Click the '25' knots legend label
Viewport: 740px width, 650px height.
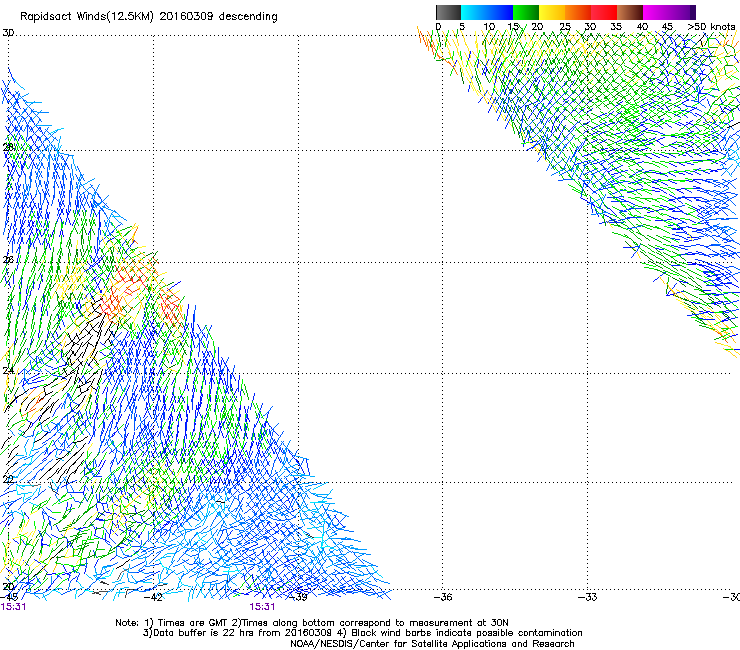click(565, 27)
